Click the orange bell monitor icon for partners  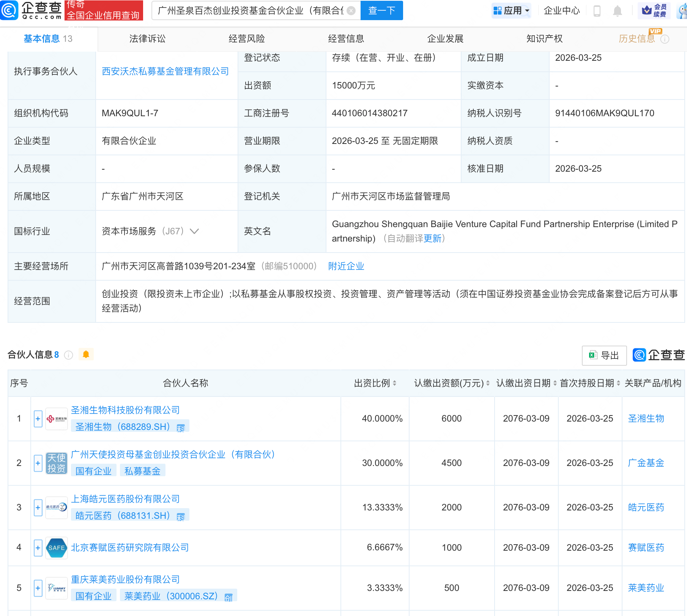tap(86, 354)
